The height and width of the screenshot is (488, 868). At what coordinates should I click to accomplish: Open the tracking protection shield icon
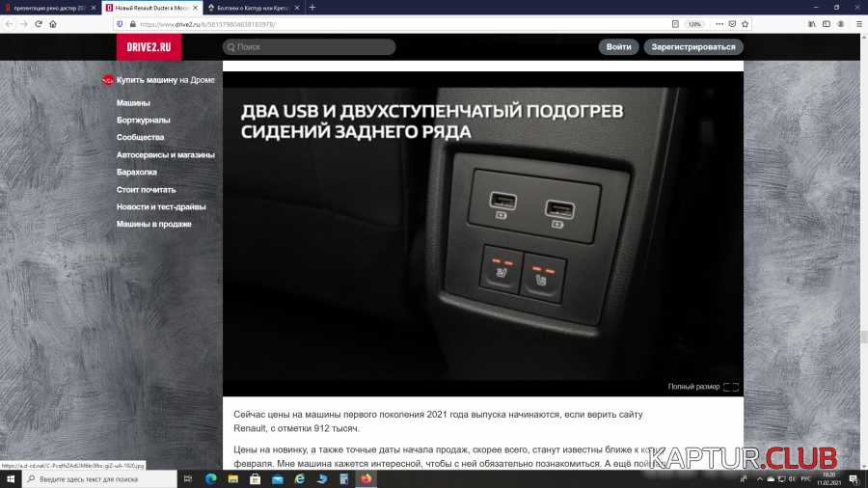click(121, 24)
